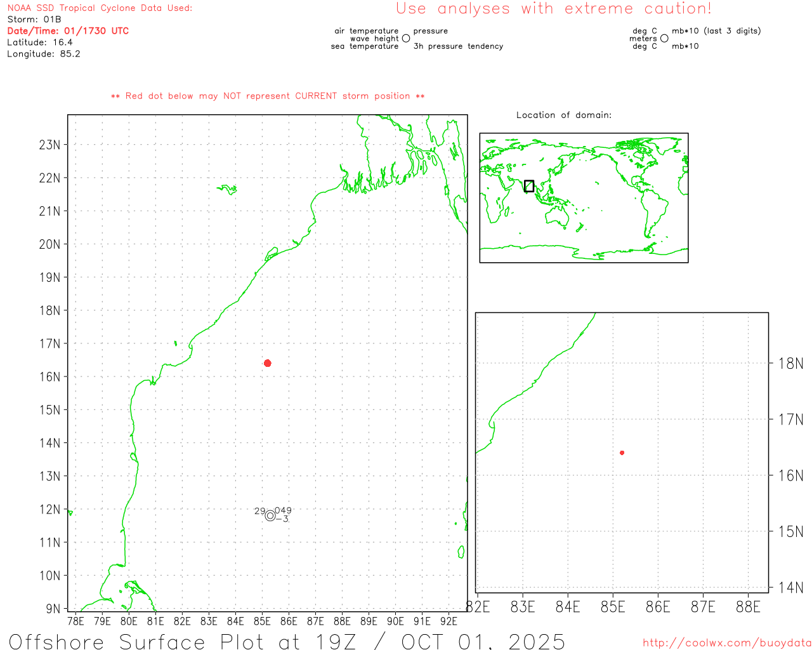812x650 pixels.
Task: Click the 18N label on zoomed map
Action: (x=790, y=364)
